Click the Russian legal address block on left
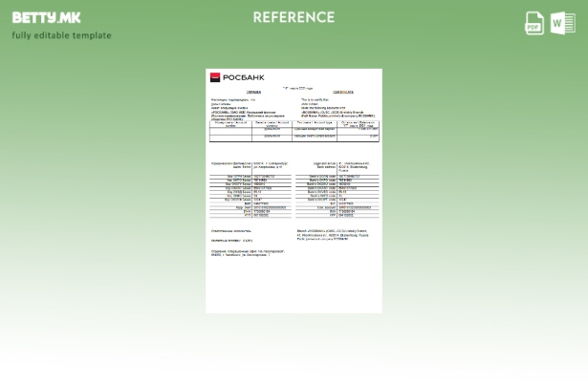588x382 pixels. coord(249,166)
